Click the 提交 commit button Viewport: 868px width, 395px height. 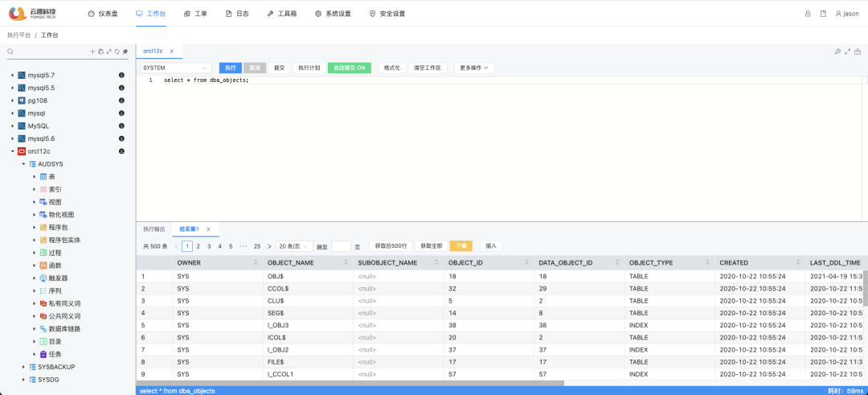[x=280, y=68]
